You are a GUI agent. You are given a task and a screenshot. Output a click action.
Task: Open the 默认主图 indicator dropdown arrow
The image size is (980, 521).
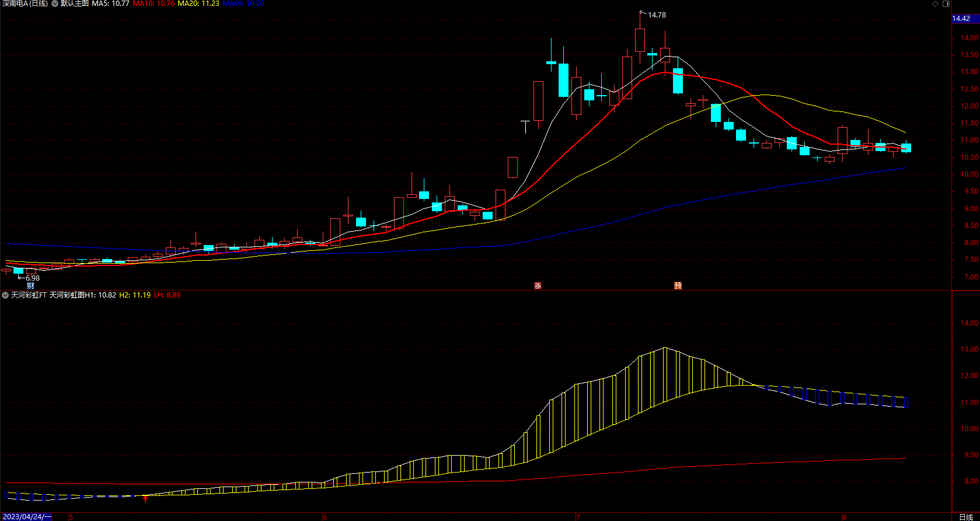coord(55,4)
